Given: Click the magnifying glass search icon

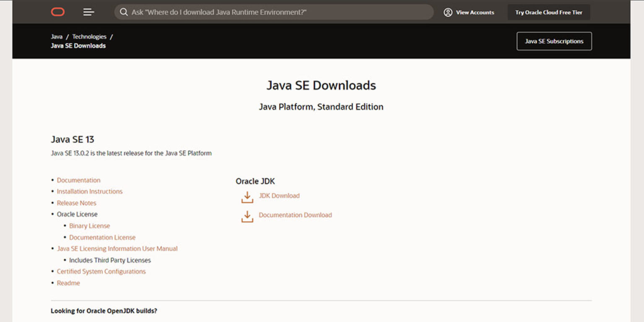Looking at the screenshot, I should click(x=124, y=12).
